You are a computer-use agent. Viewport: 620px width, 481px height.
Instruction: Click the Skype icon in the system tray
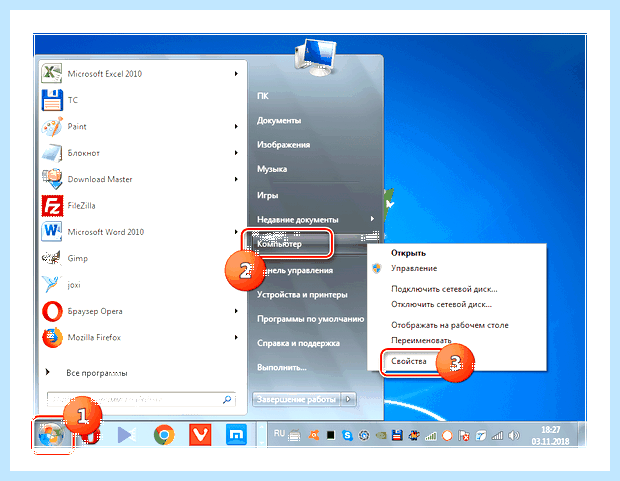pyautogui.click(x=347, y=436)
